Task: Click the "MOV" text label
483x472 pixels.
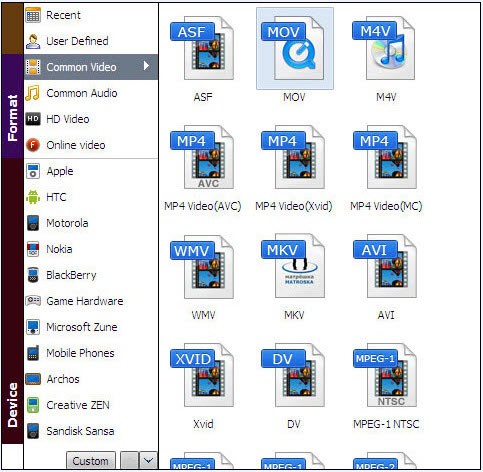Action: (x=294, y=97)
